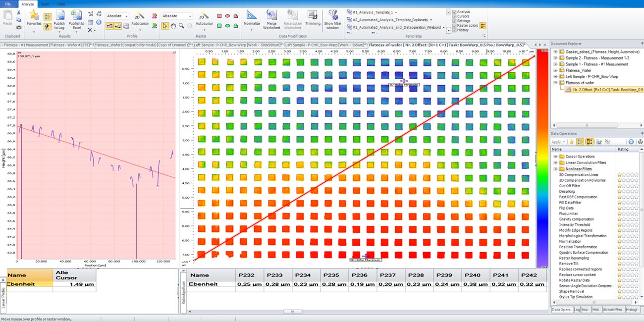Click the Copy icon in Clipboard
Viewport: 644px width, 322px height.
[x=18, y=20]
